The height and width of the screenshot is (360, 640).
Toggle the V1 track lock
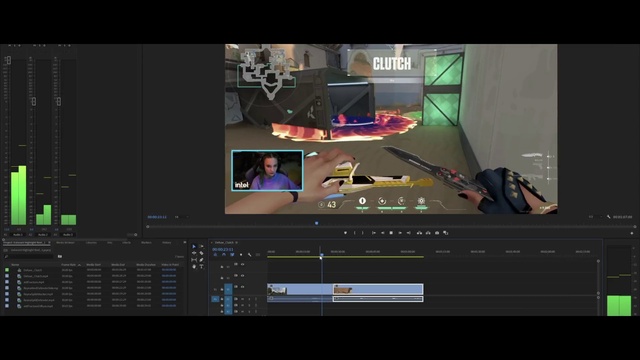click(x=222, y=289)
